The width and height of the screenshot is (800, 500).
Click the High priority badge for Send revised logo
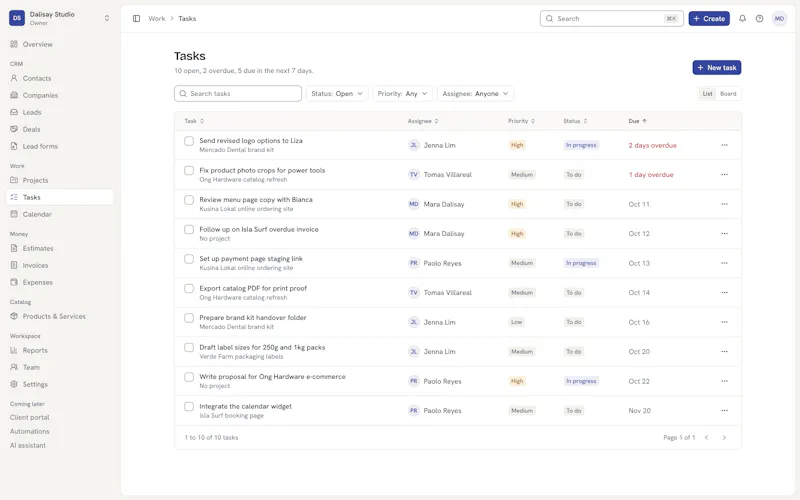click(517, 145)
